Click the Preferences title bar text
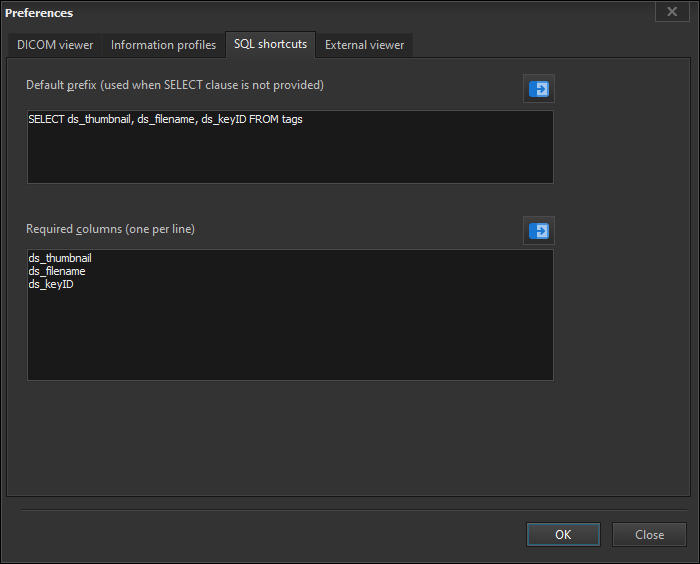The width and height of the screenshot is (700, 564). point(39,13)
